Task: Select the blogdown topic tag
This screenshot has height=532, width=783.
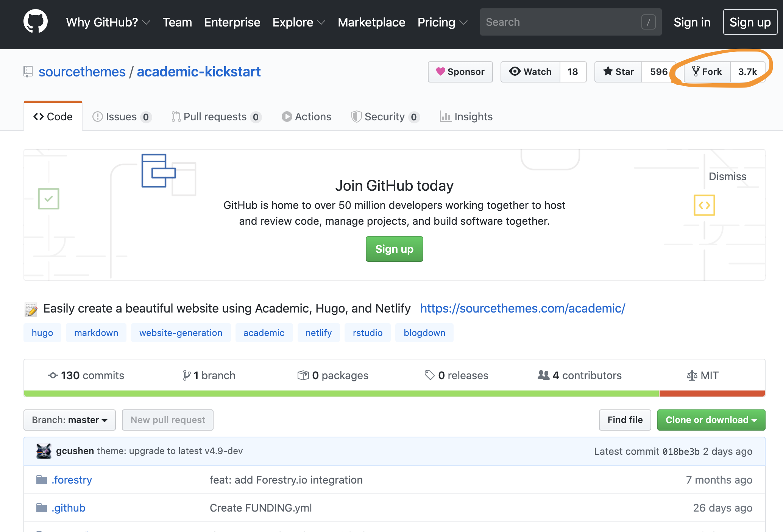Action: click(x=424, y=333)
